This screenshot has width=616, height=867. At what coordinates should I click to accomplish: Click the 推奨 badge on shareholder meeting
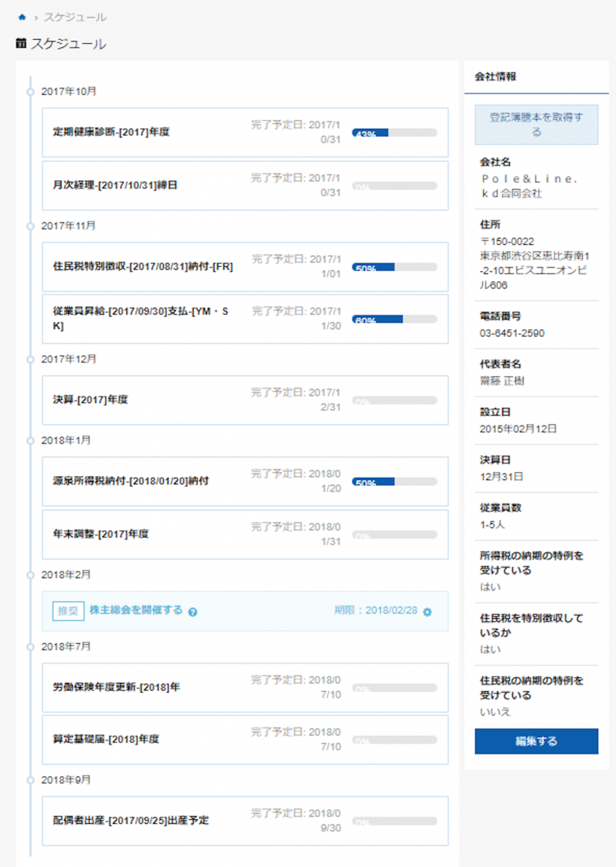(x=69, y=611)
